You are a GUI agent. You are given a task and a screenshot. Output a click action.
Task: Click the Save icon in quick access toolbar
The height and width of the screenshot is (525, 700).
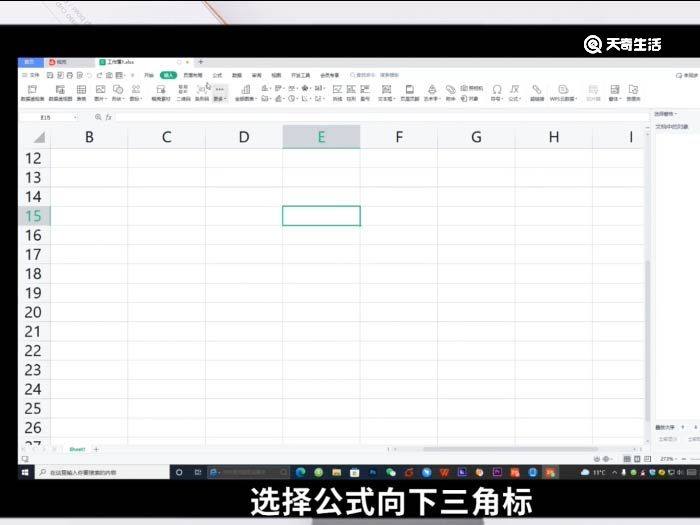pyautogui.click(x=50, y=75)
